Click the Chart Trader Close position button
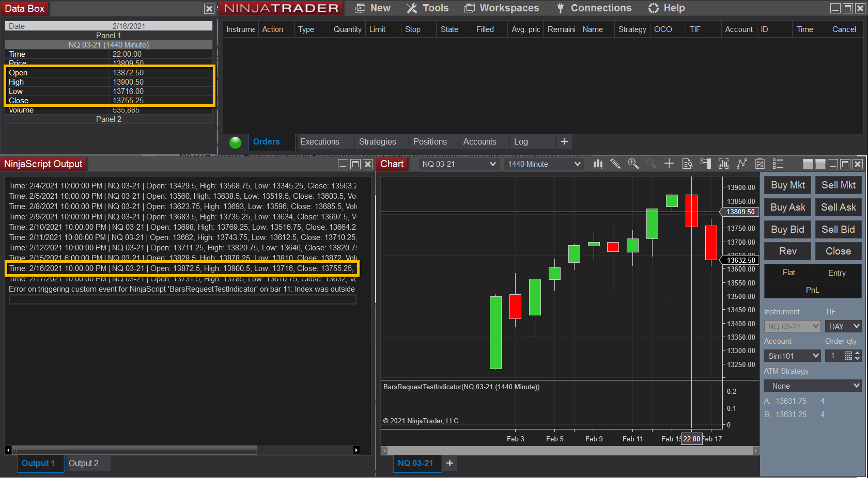 click(x=839, y=251)
